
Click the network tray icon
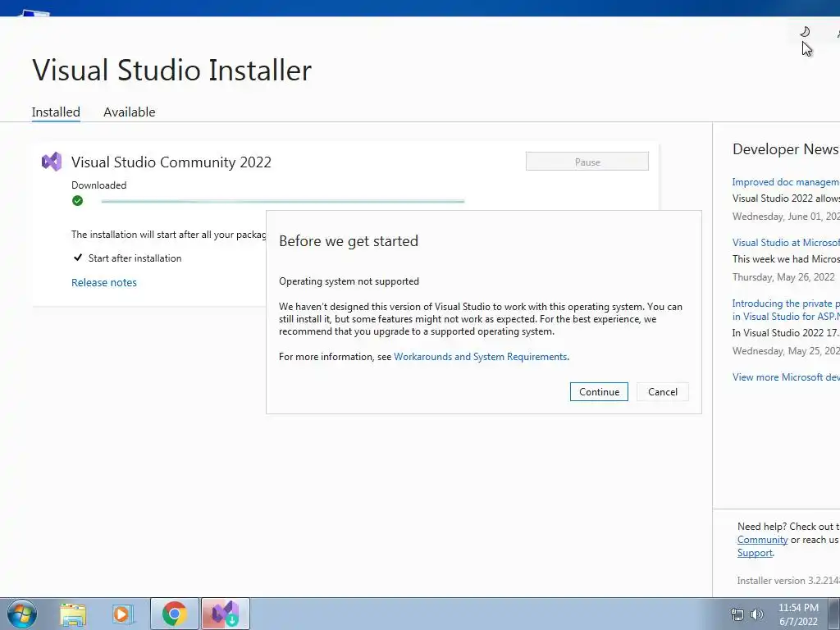(x=737, y=614)
